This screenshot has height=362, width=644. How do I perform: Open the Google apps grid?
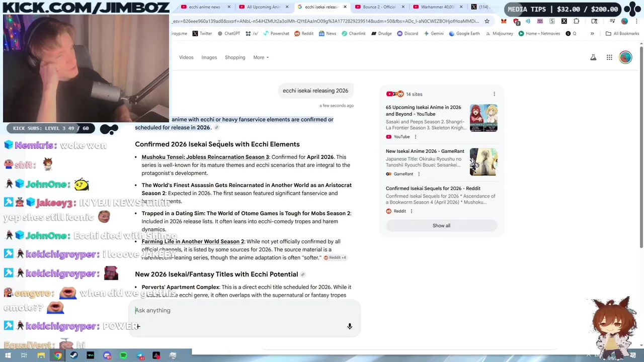click(609, 57)
